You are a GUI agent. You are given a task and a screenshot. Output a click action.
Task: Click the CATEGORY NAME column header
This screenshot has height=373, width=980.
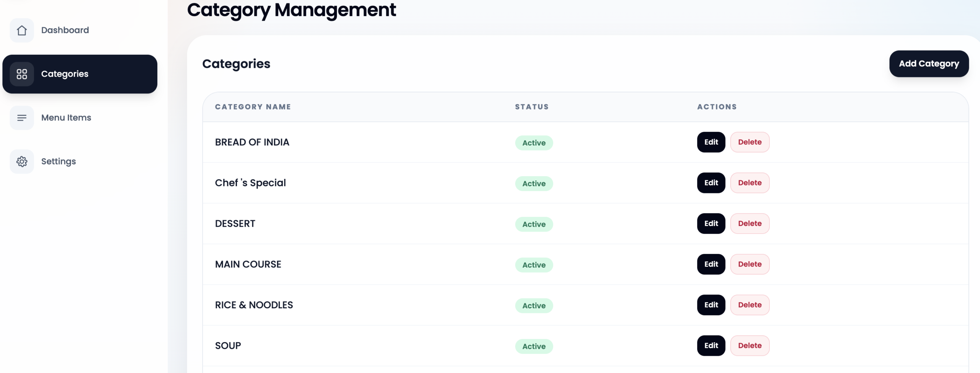click(x=253, y=107)
